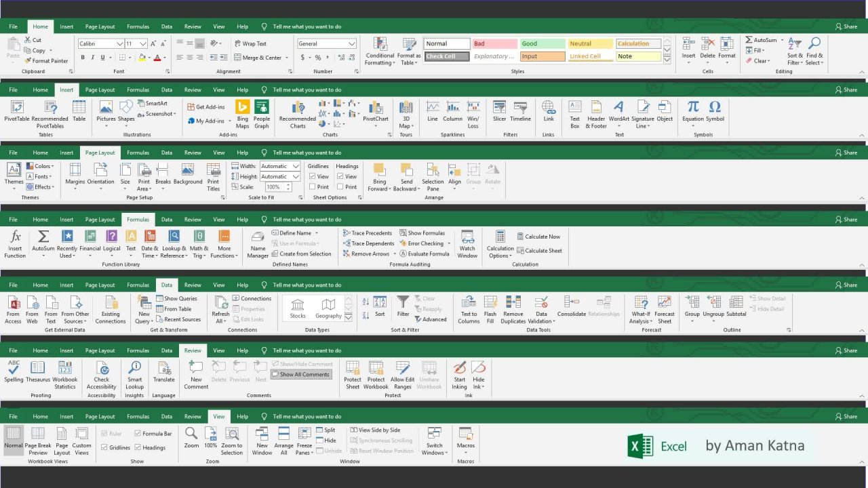Open the Name Manager
This screenshot has height=488, width=868.
[x=258, y=244]
